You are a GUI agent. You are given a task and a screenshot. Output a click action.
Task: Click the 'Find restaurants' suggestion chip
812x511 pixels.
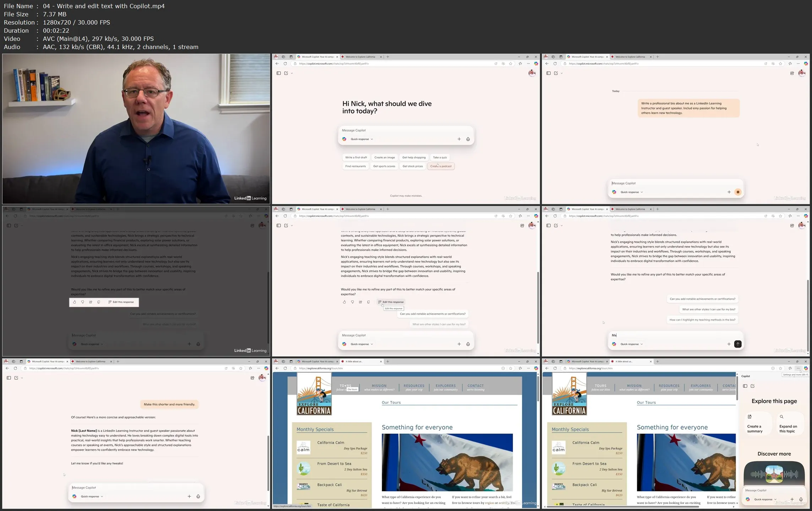coord(355,166)
